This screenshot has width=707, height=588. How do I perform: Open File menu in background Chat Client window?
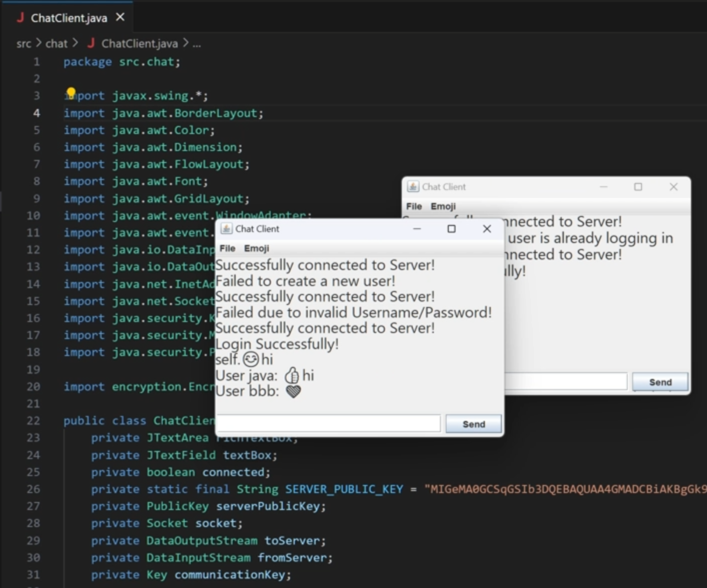click(414, 206)
